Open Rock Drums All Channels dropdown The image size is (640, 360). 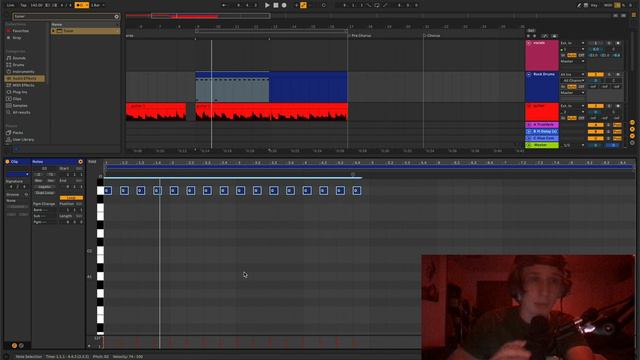pos(573,80)
